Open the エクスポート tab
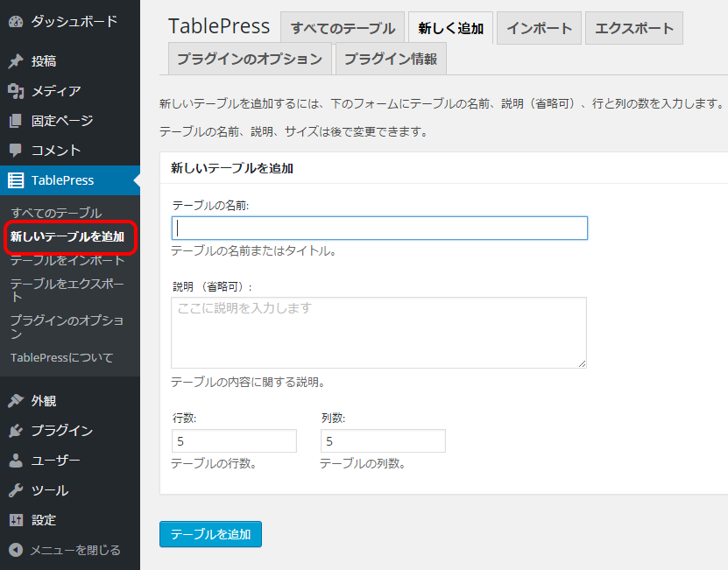 click(634, 28)
